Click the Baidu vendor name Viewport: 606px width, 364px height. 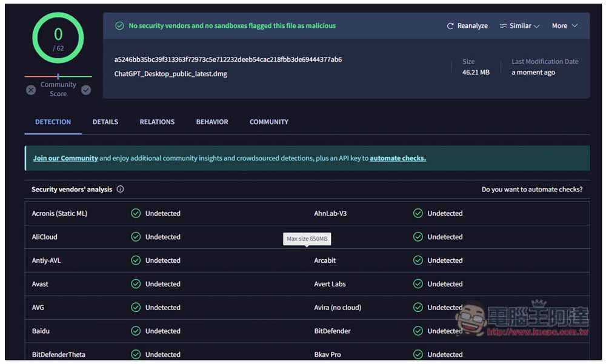coord(41,331)
